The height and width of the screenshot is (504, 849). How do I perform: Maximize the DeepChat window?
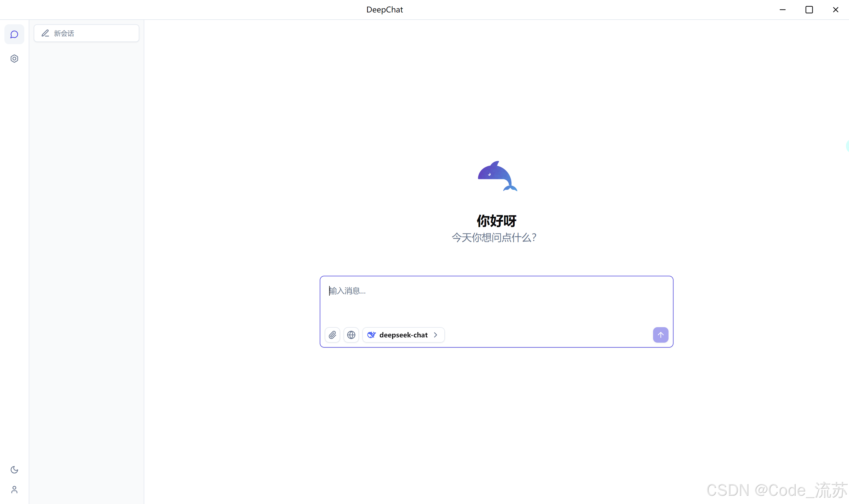[809, 9]
